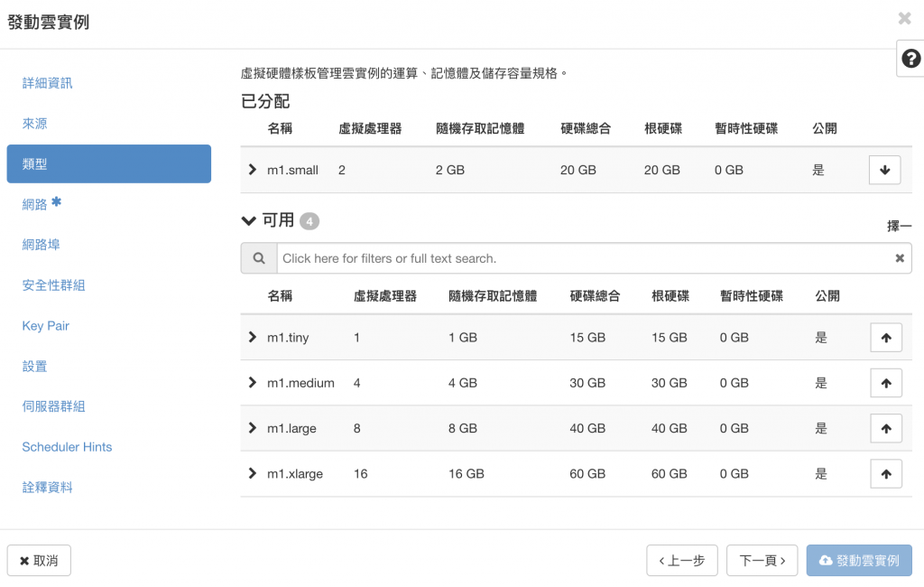Image resolution: width=924 pixels, height=587 pixels.
Task: Expand details of the m1.small row
Action: pos(253,169)
